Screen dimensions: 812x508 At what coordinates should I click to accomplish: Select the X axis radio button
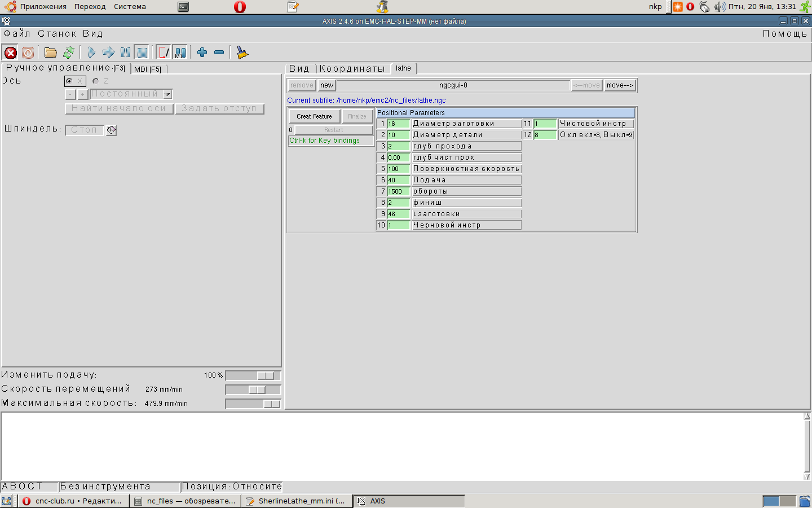point(69,81)
